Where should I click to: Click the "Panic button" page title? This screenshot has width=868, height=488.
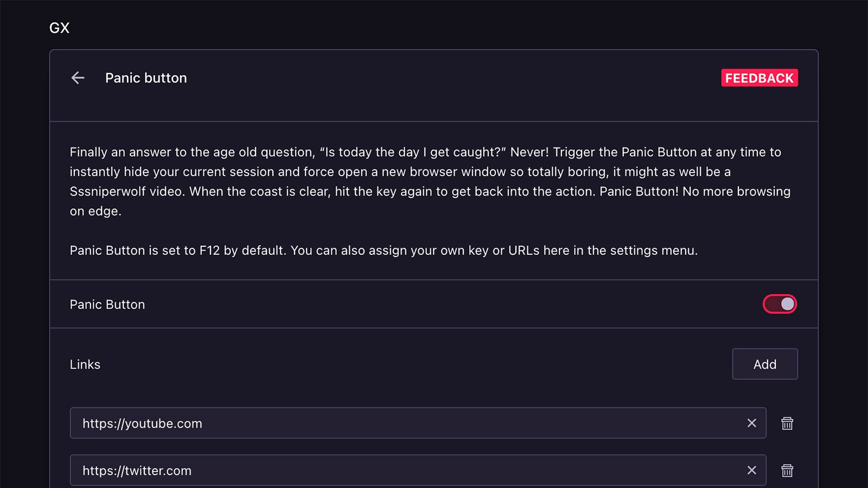146,78
